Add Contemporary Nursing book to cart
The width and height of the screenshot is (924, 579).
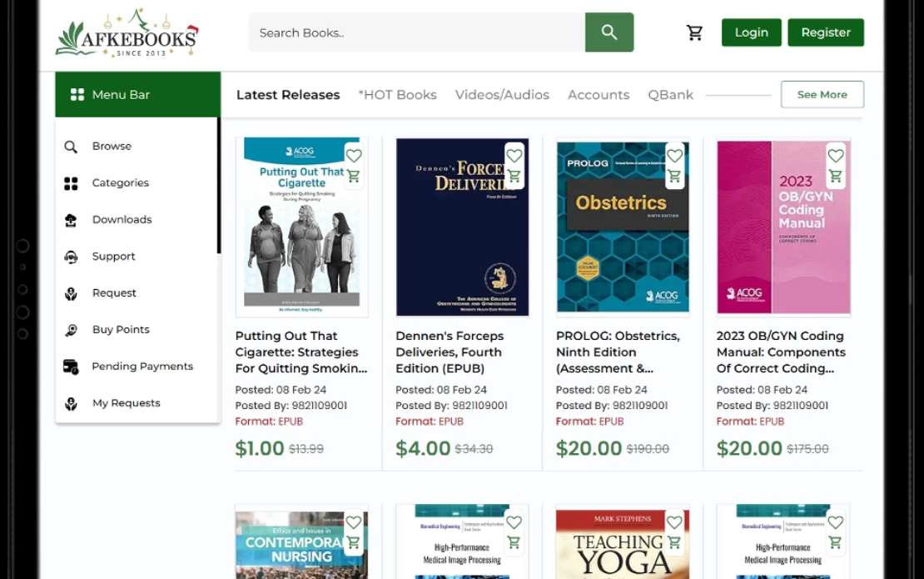tap(354, 542)
